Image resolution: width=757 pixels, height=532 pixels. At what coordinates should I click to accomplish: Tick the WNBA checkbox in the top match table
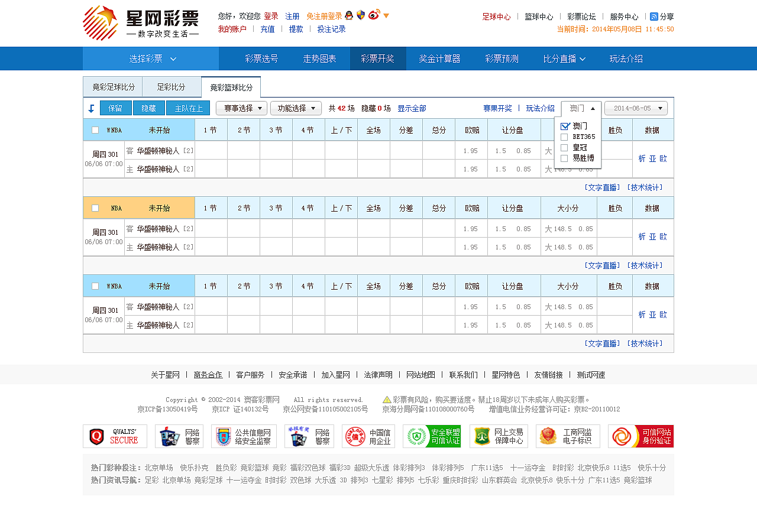tap(95, 130)
